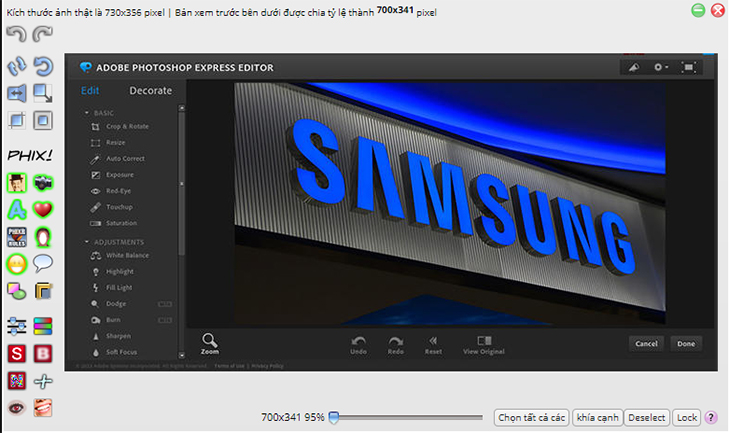The height and width of the screenshot is (433, 730).
Task: Click Undo in the editor bottom bar
Action: [358, 345]
